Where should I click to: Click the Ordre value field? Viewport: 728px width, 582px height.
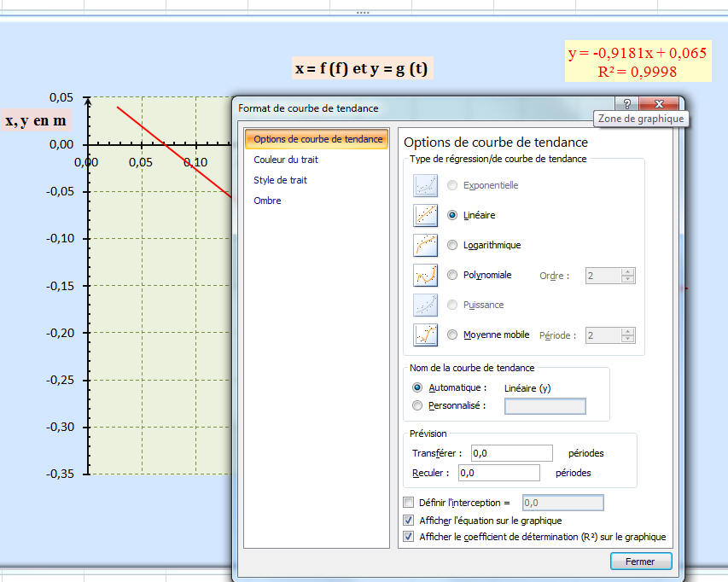(x=603, y=276)
